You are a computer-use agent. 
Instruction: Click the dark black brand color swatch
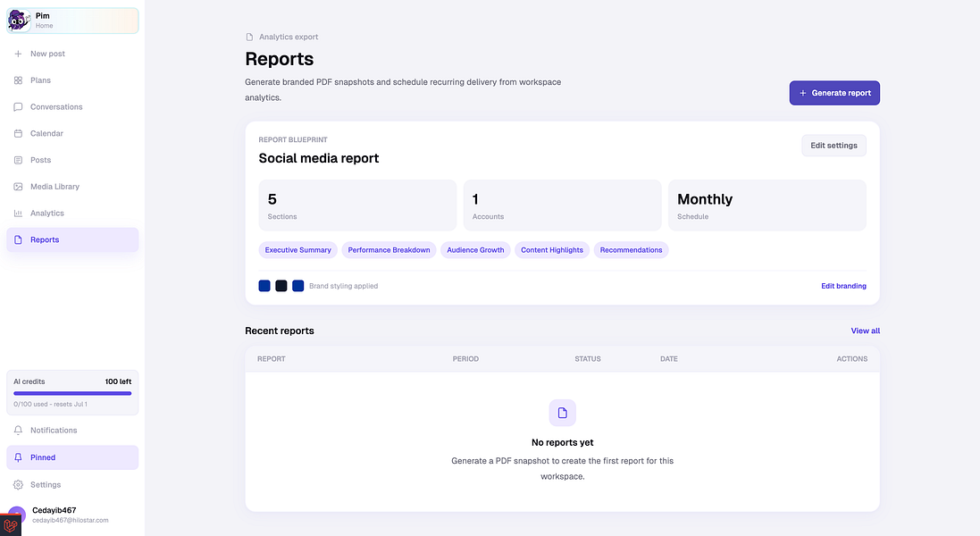pyautogui.click(x=281, y=286)
